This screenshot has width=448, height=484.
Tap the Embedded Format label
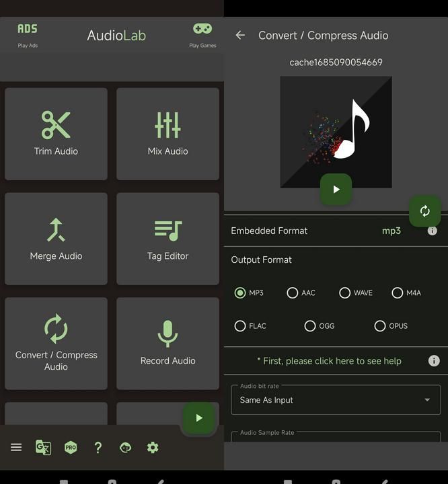(269, 231)
